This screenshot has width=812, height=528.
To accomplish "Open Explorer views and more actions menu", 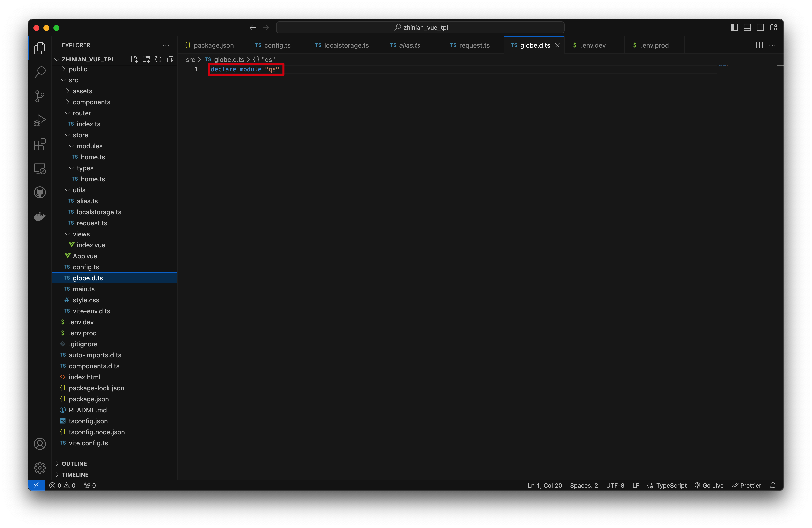I will point(166,45).
